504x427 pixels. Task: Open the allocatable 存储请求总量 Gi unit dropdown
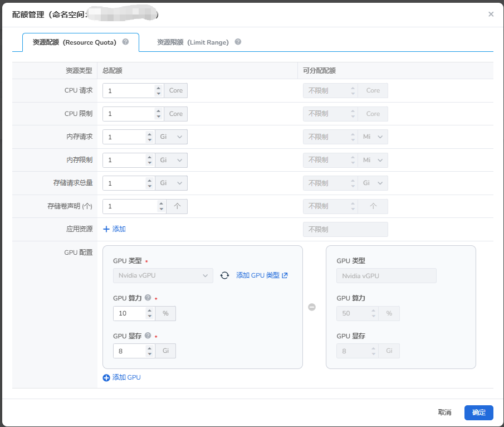click(373, 183)
